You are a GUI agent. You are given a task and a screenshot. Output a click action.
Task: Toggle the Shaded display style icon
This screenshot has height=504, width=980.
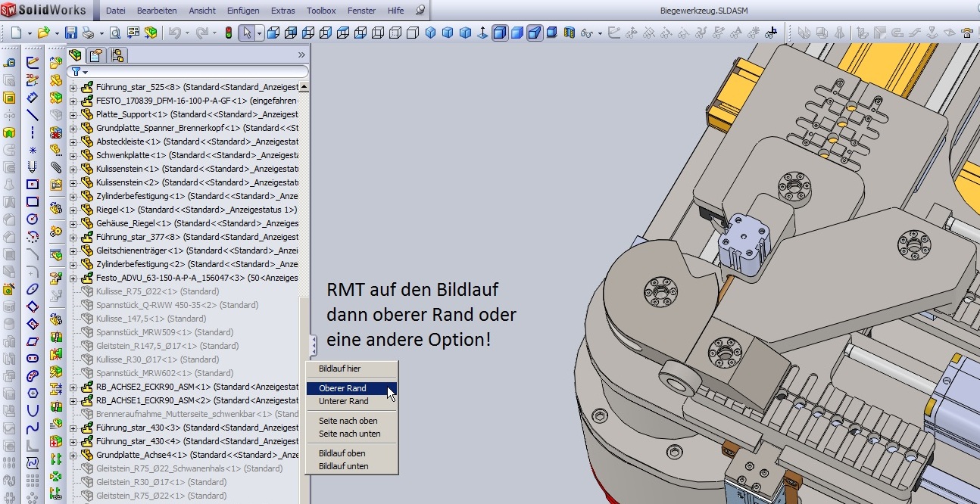tap(517, 33)
